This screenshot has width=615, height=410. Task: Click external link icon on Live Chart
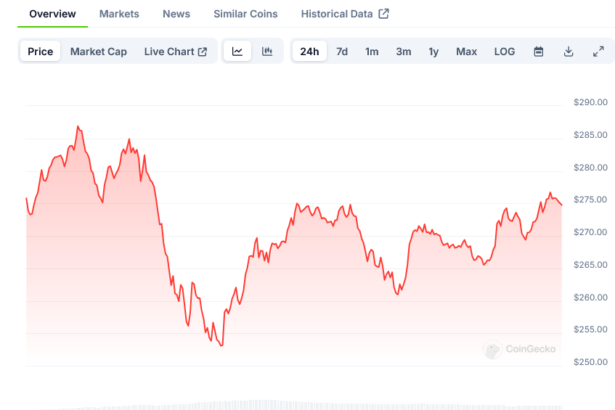point(202,52)
